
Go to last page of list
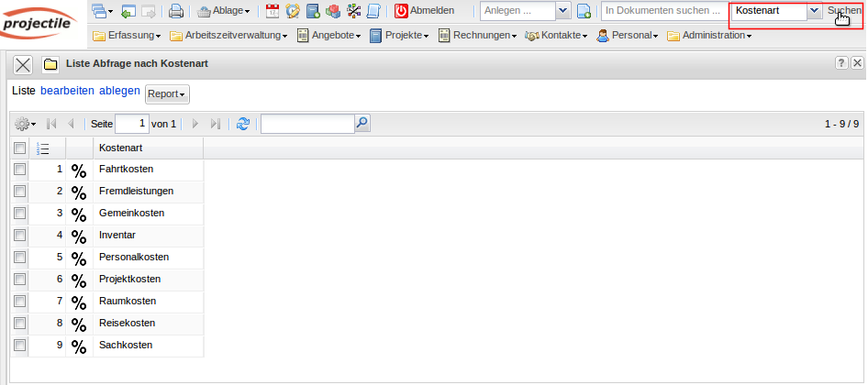[216, 124]
